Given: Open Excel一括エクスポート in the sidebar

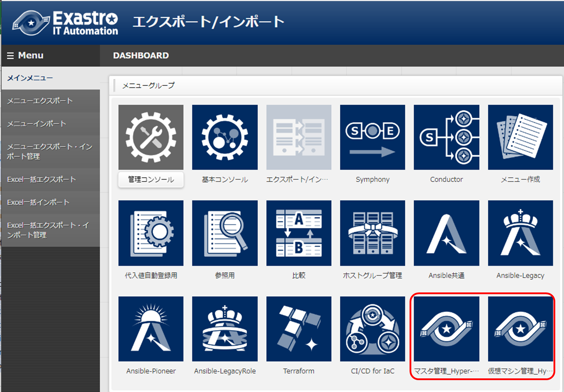Looking at the screenshot, I should 51,180.
